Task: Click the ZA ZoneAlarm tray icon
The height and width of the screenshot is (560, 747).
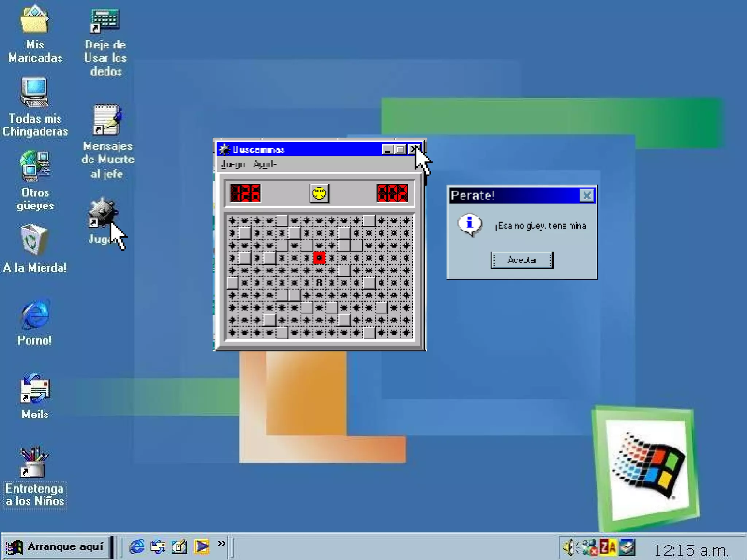Action: 607,547
